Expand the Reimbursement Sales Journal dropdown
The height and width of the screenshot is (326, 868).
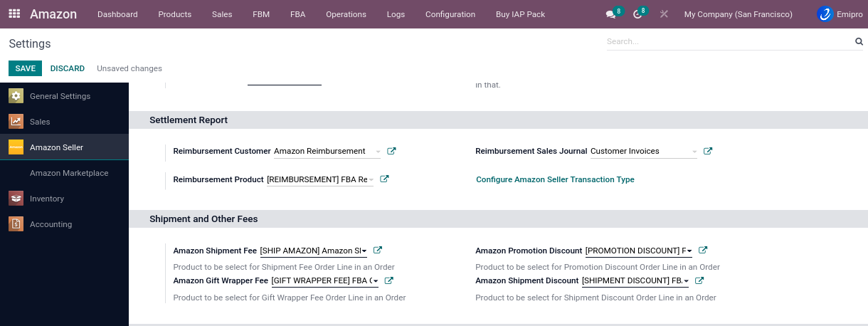[x=694, y=152]
